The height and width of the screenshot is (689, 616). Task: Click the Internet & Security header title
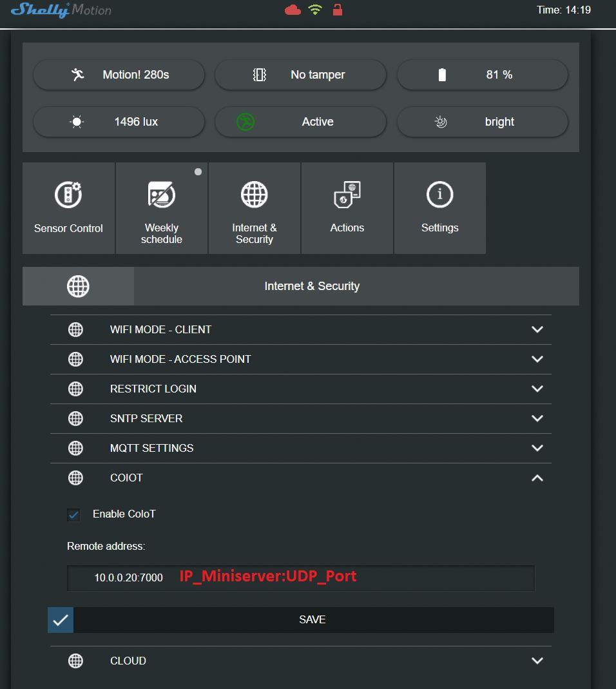coord(312,286)
